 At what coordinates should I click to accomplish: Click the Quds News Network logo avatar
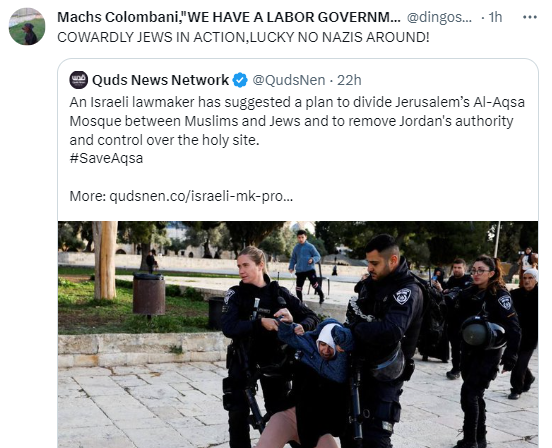(79, 80)
